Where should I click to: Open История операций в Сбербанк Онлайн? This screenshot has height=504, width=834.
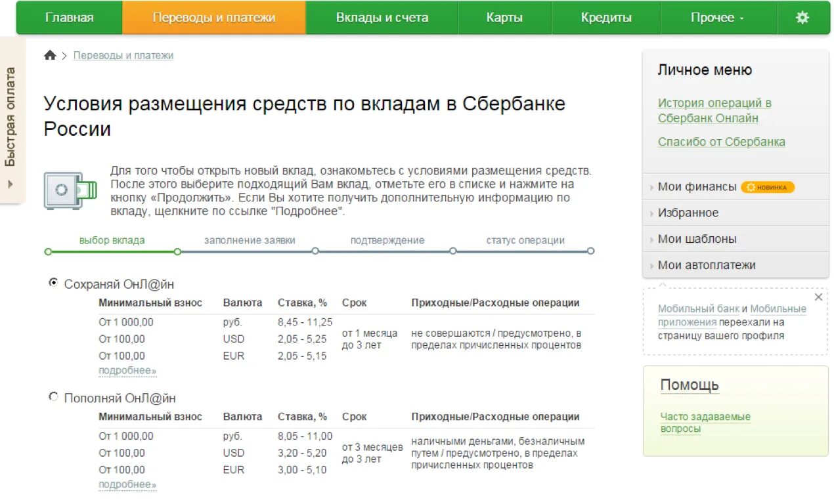tap(714, 111)
